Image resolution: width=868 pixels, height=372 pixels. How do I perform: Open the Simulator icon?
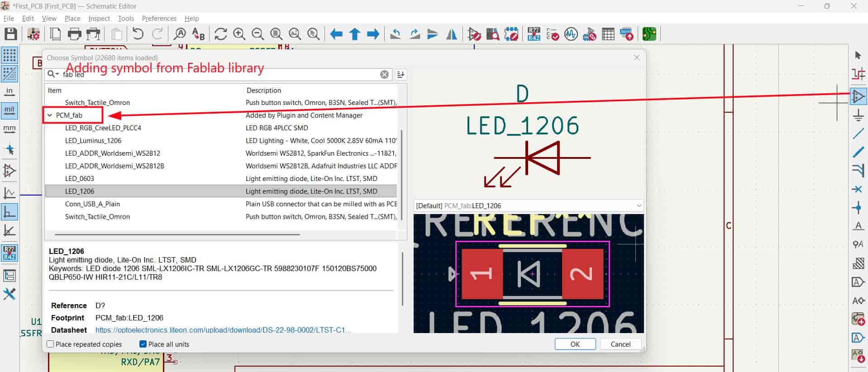(x=571, y=34)
